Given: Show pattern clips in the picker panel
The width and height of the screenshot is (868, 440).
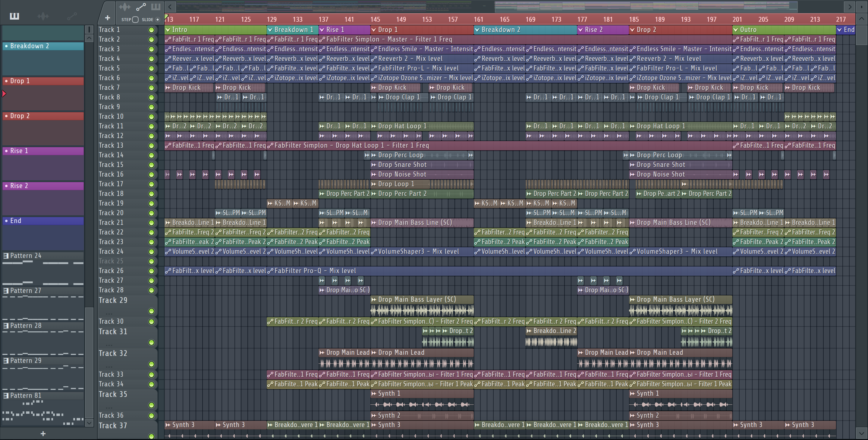Looking at the screenshot, I should pos(14,16).
